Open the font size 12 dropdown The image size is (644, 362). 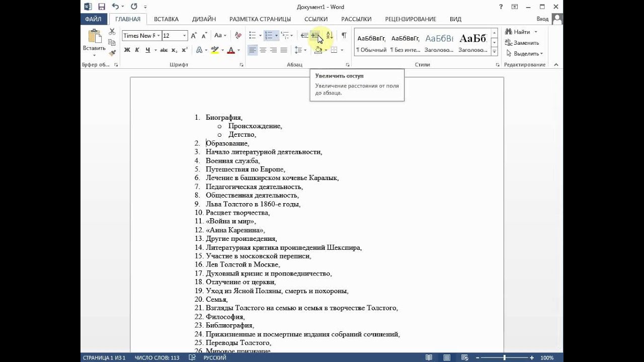click(x=185, y=36)
